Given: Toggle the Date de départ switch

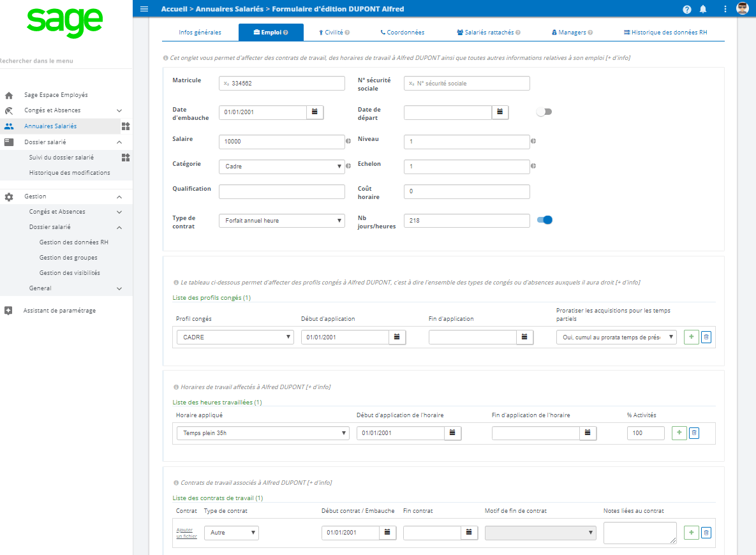Looking at the screenshot, I should point(544,112).
